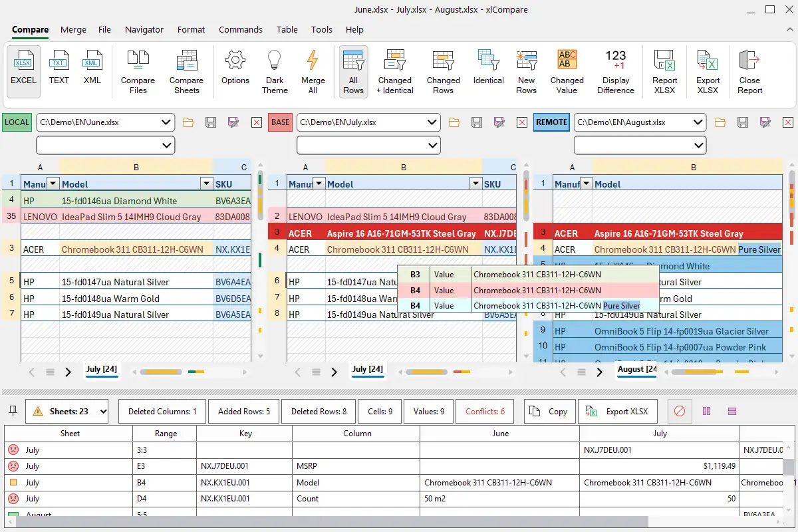Click Export XLSX in the results toolbar

coord(618,412)
